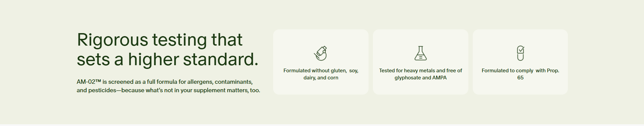Screen dimensions: 644x126
Task: Click the number '65' on the third card
Action: (520, 78)
